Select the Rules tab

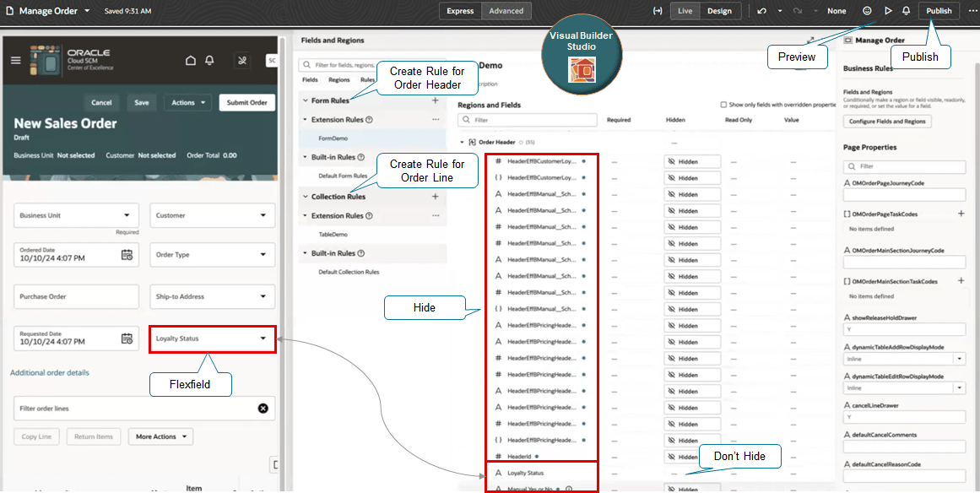367,80
